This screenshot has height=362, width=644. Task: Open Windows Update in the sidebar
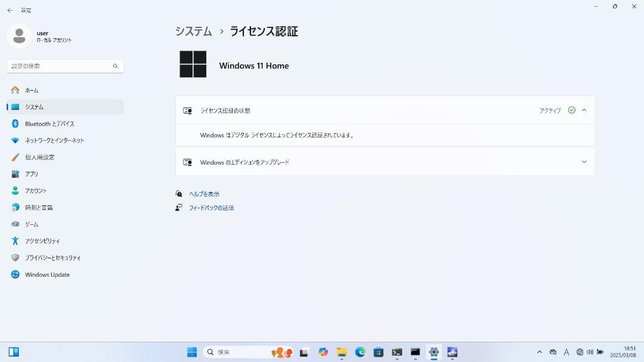click(x=46, y=274)
